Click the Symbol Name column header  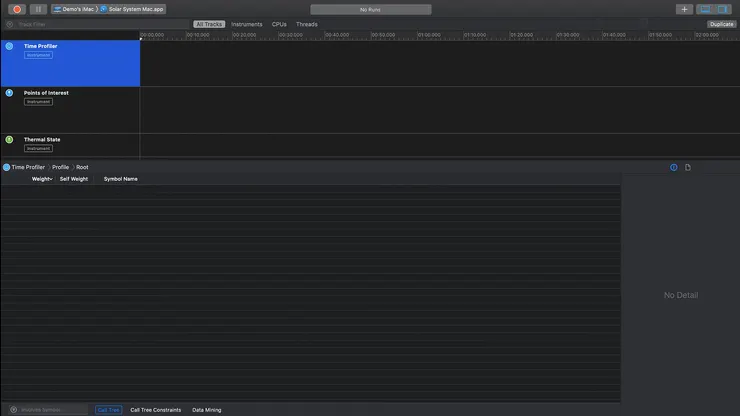[x=121, y=179]
